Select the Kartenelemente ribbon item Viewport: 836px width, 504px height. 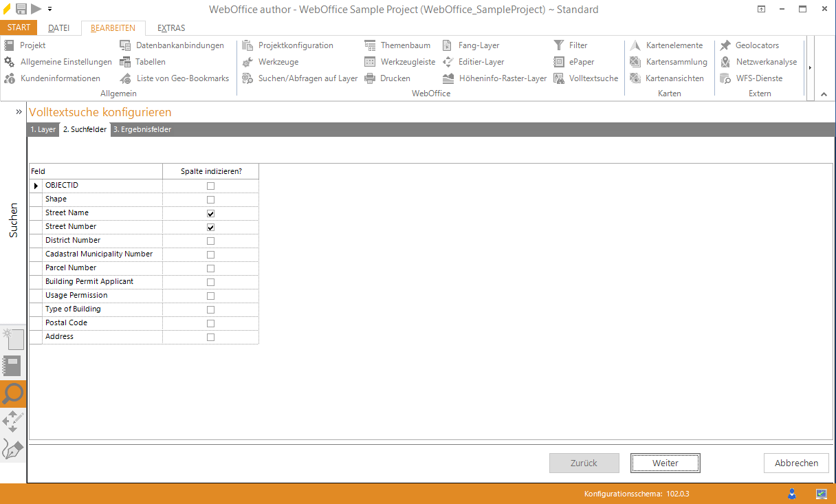pyautogui.click(x=666, y=45)
